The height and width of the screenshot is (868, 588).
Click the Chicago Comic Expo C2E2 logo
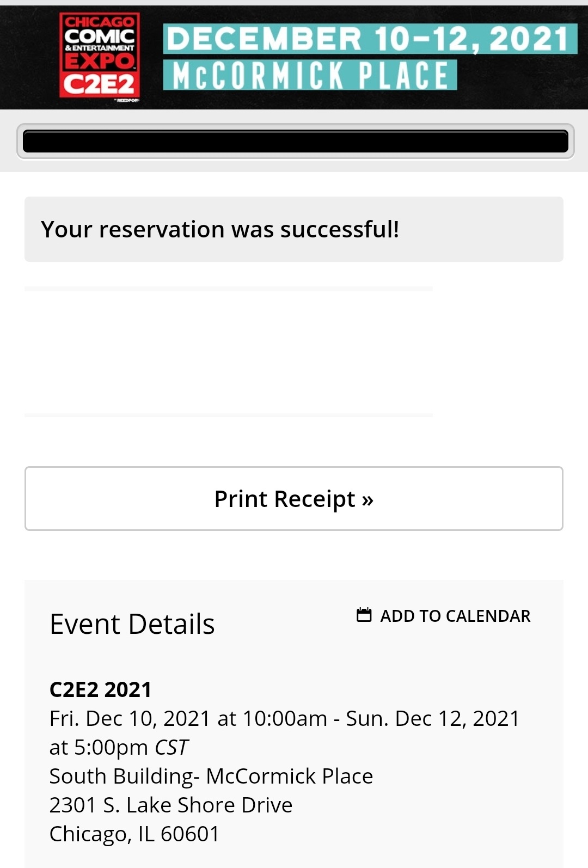coord(99,55)
